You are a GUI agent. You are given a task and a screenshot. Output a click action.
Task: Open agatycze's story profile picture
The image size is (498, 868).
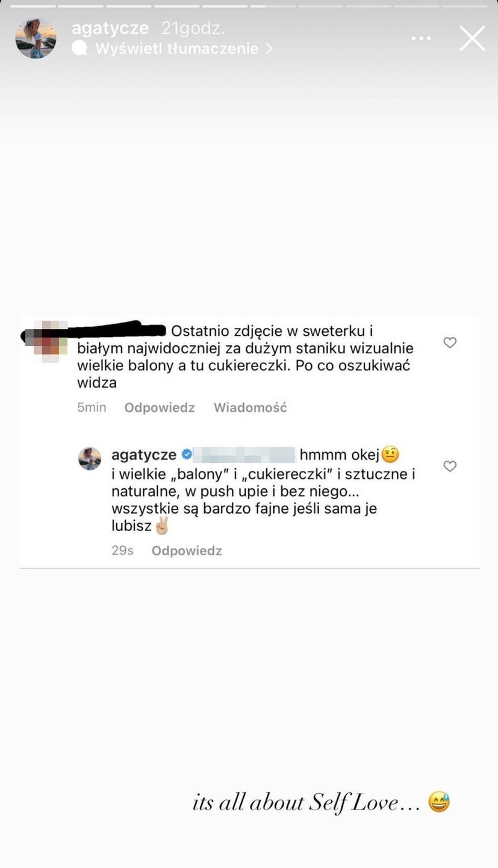36,38
